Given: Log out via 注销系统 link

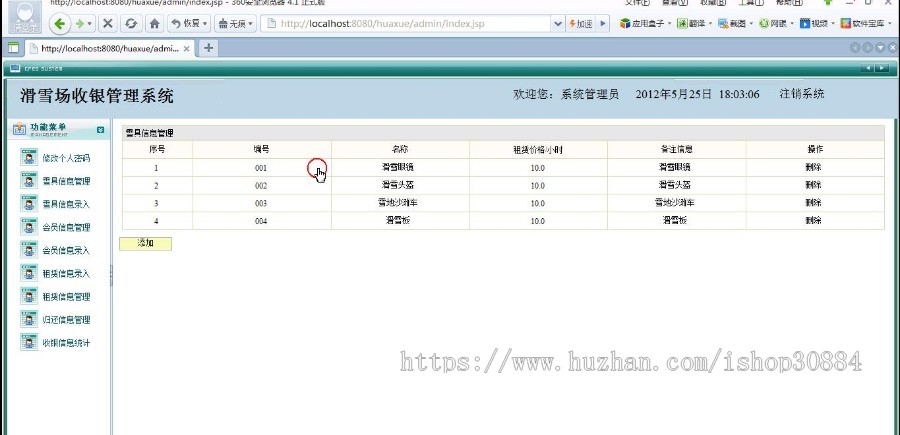Looking at the screenshot, I should [802, 94].
